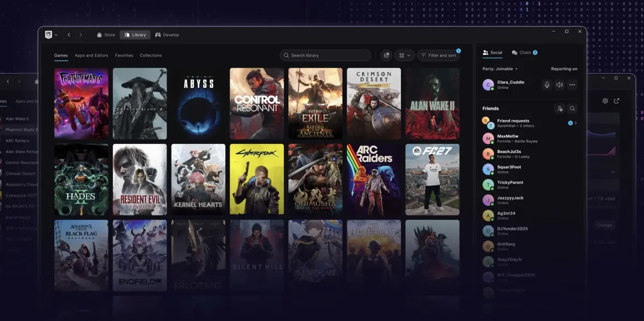
Task: Open the Cyberpunk game tile
Action: tap(257, 179)
